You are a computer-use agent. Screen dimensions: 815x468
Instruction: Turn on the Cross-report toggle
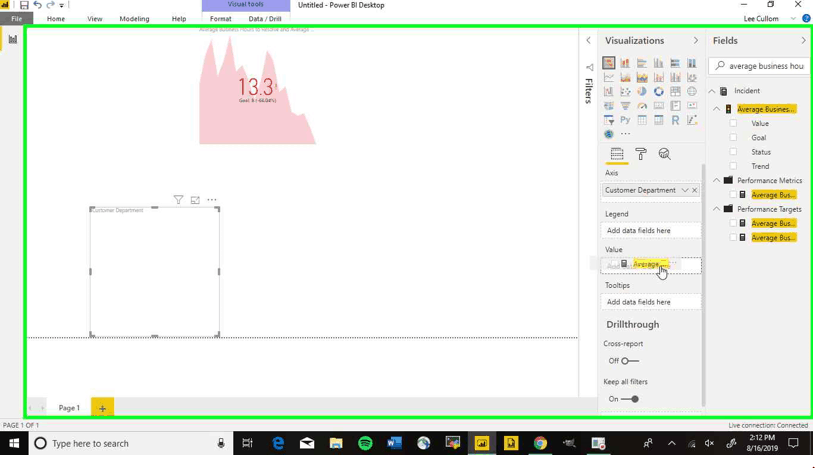pos(630,361)
